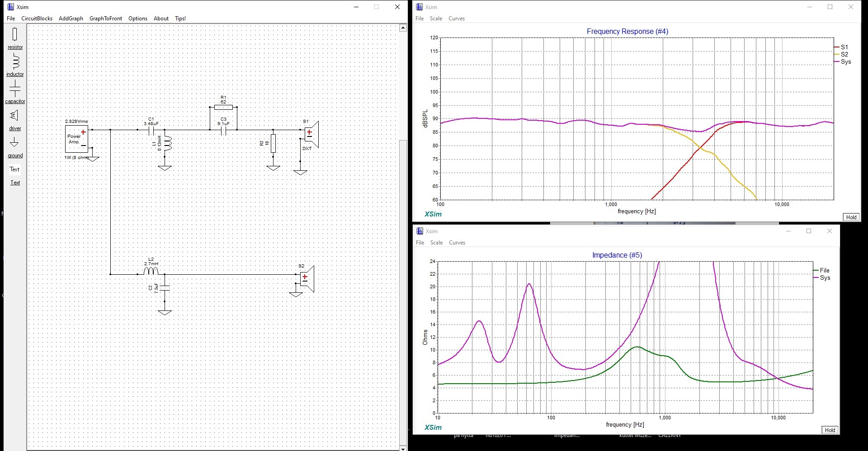Open Curves menu in Impedance window
Screen dimensions: 868x451
[x=457, y=243]
